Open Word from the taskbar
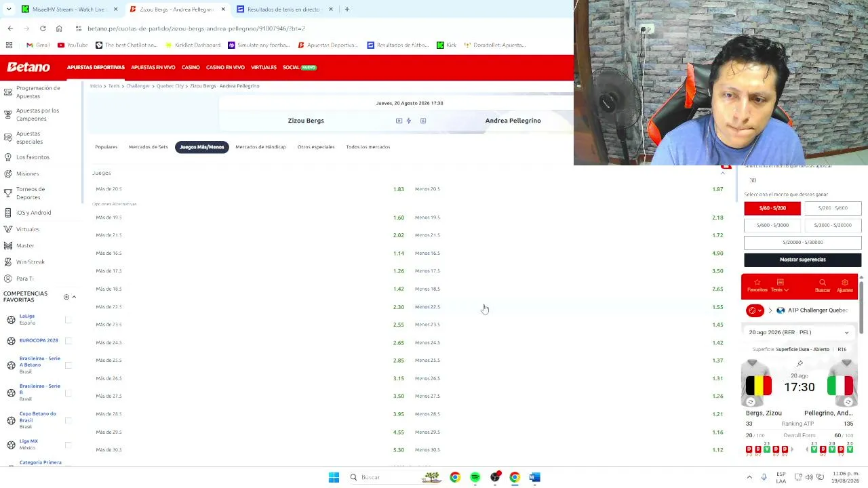The height and width of the screenshot is (488, 868). (534, 477)
